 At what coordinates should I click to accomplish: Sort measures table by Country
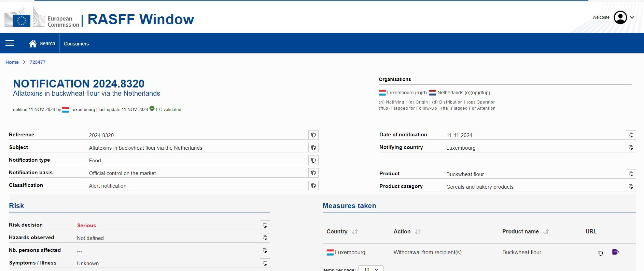tap(355, 232)
